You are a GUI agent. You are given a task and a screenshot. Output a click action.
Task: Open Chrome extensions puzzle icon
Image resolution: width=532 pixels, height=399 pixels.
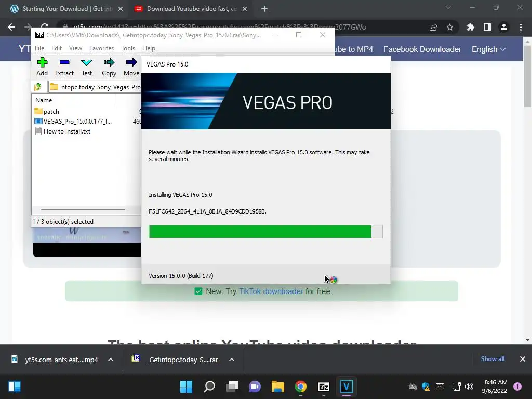(470, 27)
